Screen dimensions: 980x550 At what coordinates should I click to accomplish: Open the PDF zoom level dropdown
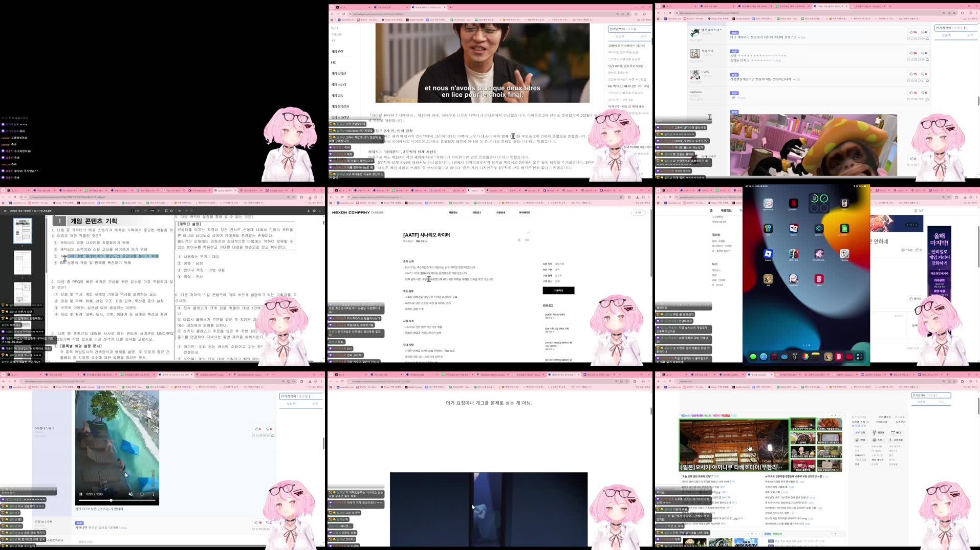152,211
